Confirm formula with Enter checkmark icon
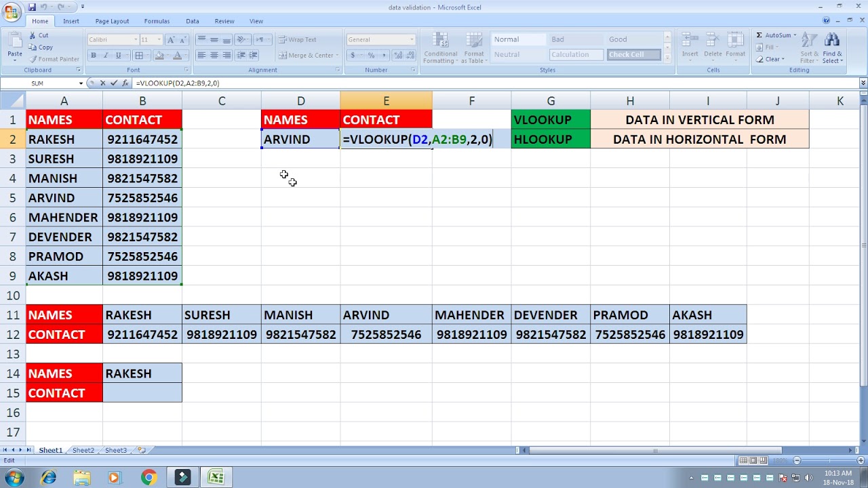This screenshot has height=488, width=868. pos(114,83)
